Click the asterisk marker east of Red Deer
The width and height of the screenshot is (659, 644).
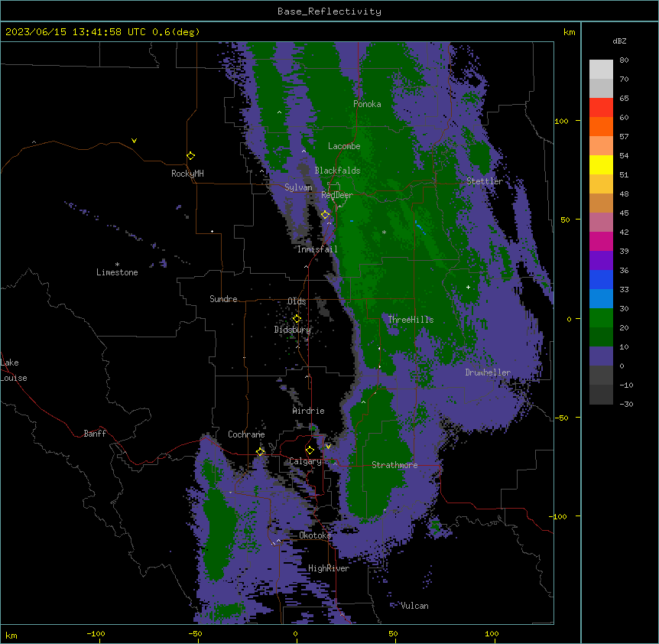coord(384,232)
